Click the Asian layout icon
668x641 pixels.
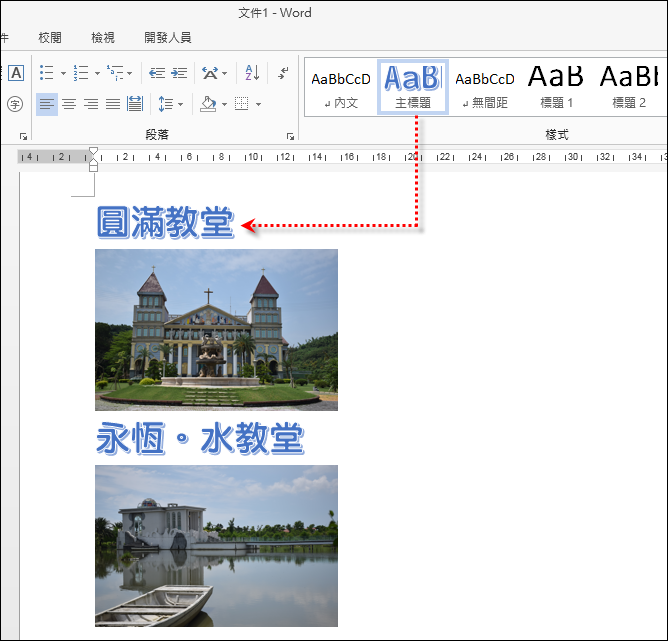tap(210, 73)
